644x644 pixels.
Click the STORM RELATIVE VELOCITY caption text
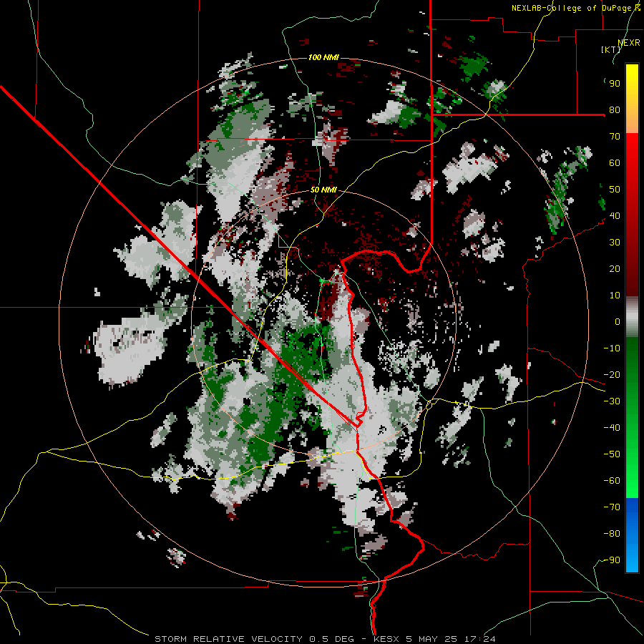click(x=228, y=639)
